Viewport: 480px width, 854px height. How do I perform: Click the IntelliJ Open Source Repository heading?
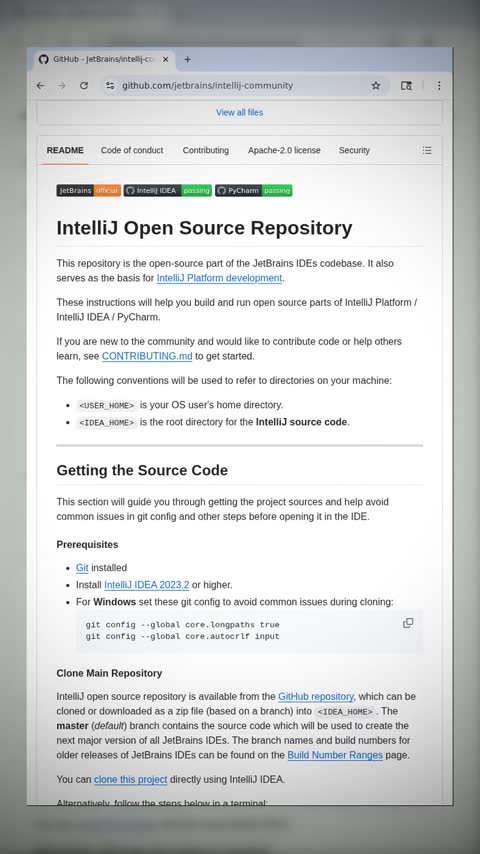pyautogui.click(x=204, y=228)
